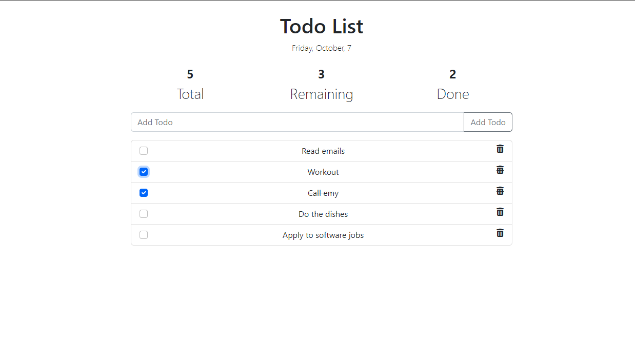Uncheck the Workout checkbox
The image size is (635, 364).
[144, 172]
